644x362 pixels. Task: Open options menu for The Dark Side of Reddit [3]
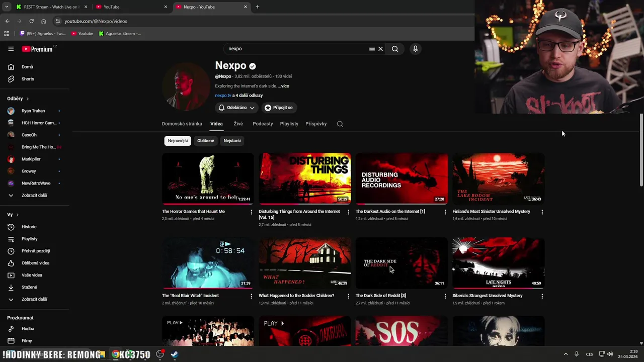tap(445, 296)
